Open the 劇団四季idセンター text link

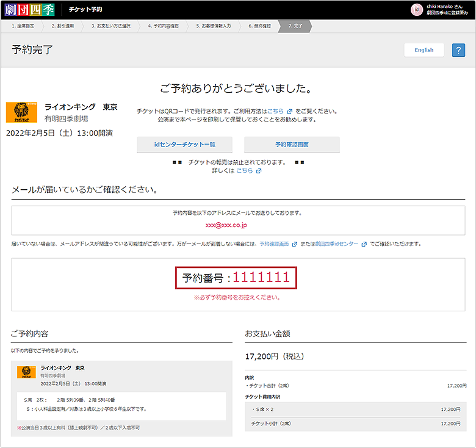[336, 244]
